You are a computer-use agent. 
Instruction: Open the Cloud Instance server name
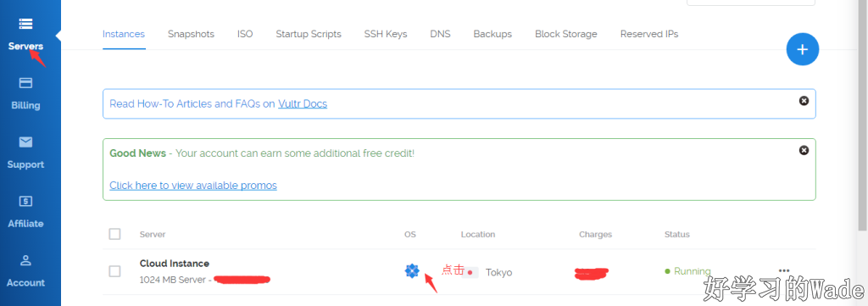pos(175,264)
